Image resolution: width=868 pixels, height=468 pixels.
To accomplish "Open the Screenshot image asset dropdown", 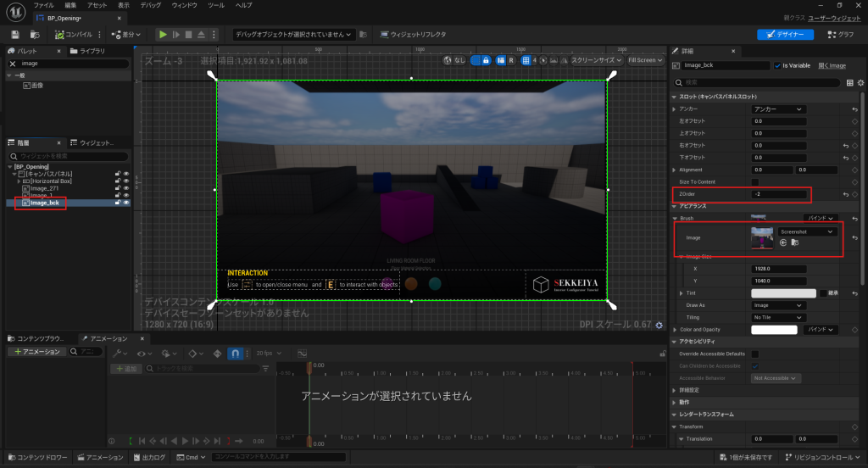I will point(807,231).
